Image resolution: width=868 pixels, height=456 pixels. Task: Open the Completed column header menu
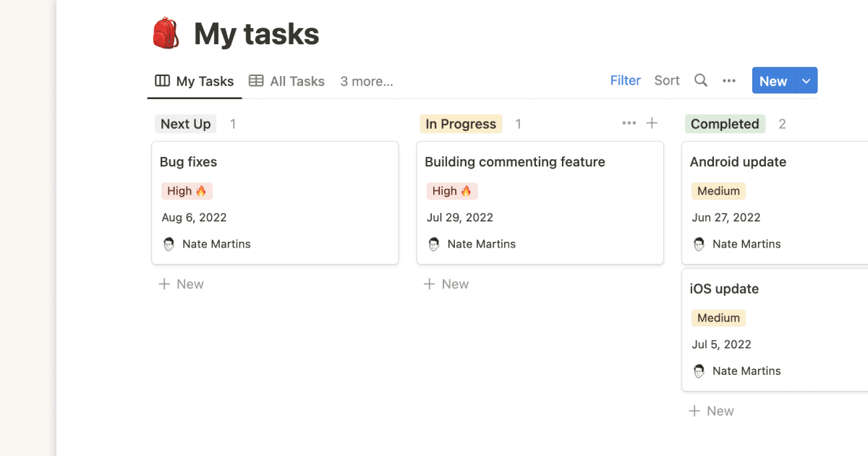pyautogui.click(x=725, y=124)
